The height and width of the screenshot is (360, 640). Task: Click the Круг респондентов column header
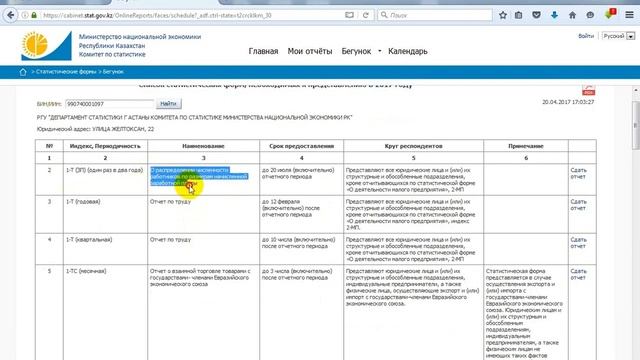point(413,146)
